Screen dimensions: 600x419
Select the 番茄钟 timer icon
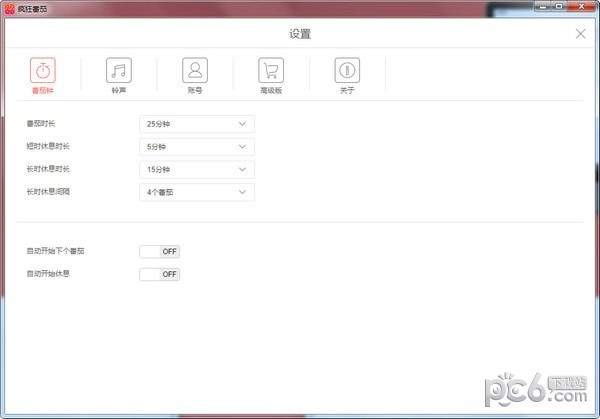[43, 70]
